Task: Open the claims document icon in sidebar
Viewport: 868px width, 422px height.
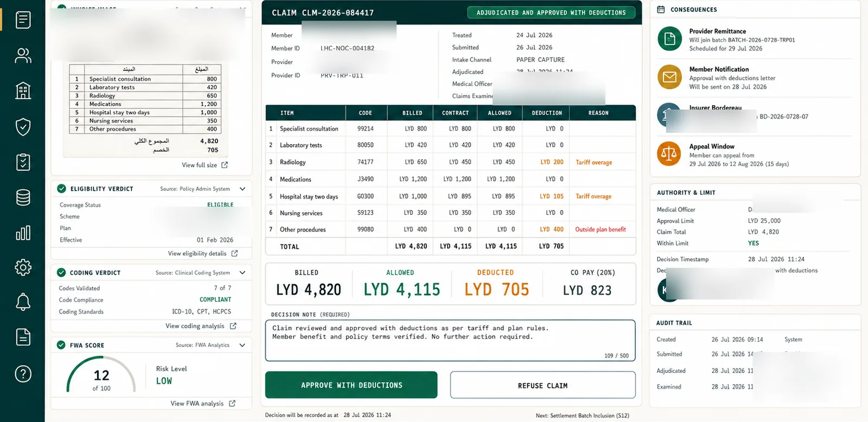Action: [23, 20]
